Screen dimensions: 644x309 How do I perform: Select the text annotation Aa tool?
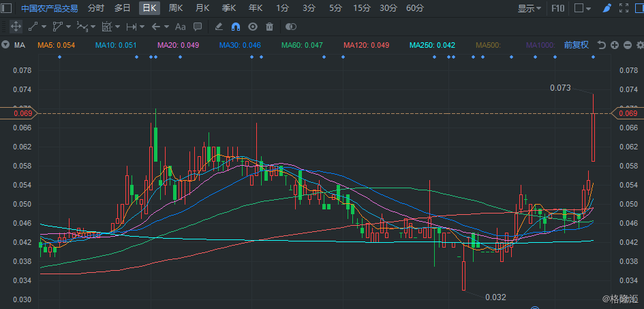[x=180, y=27]
